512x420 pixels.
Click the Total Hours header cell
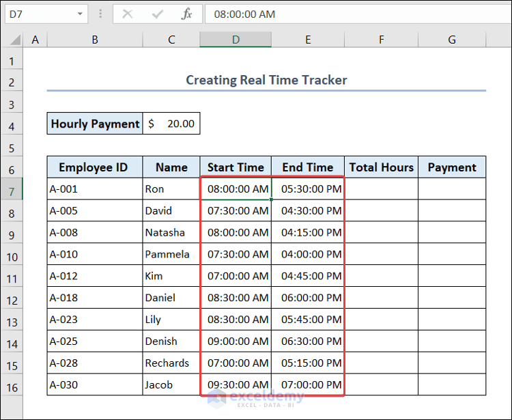(x=382, y=167)
